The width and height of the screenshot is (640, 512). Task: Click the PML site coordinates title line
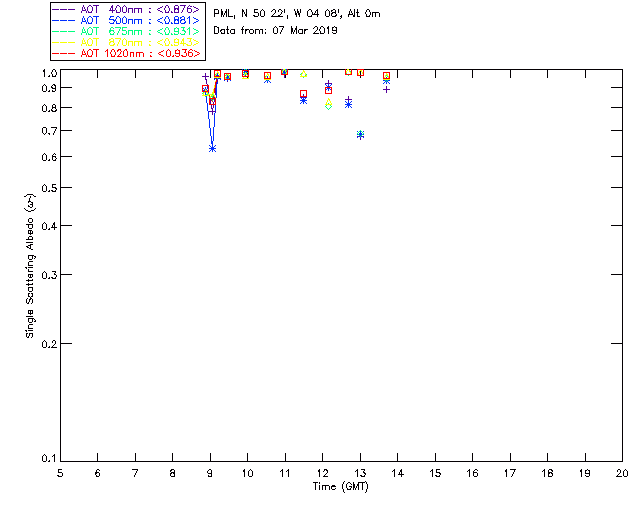297,14
